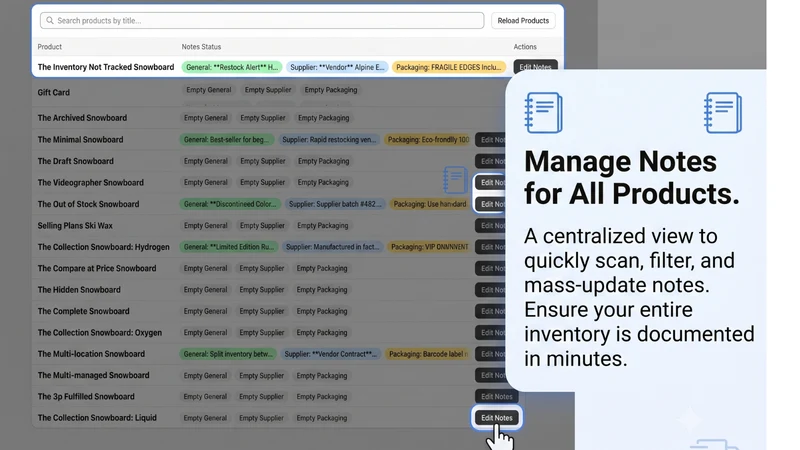Viewport: 800px width, 450px height.
Task: Select The Multi-managed Snowboard name
Action: (x=93, y=376)
